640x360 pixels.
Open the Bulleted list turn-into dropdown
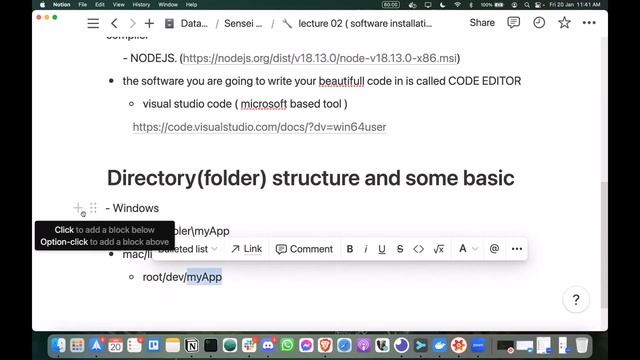pyautogui.click(x=188, y=249)
